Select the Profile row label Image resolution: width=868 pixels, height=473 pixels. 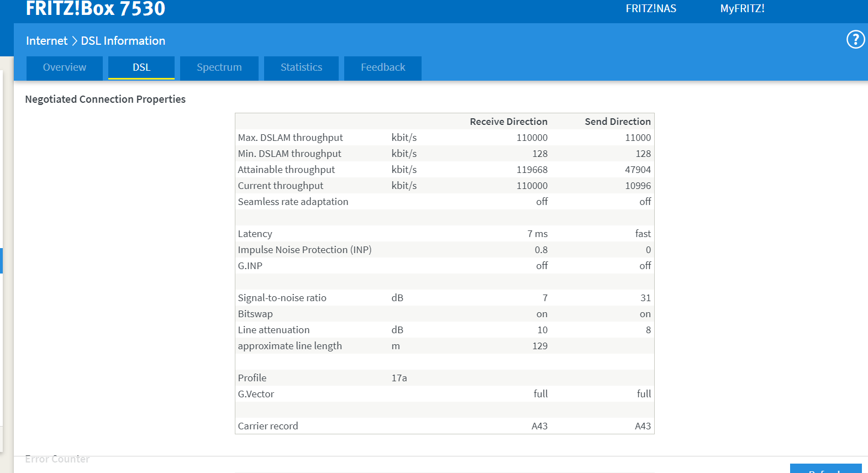tap(252, 378)
